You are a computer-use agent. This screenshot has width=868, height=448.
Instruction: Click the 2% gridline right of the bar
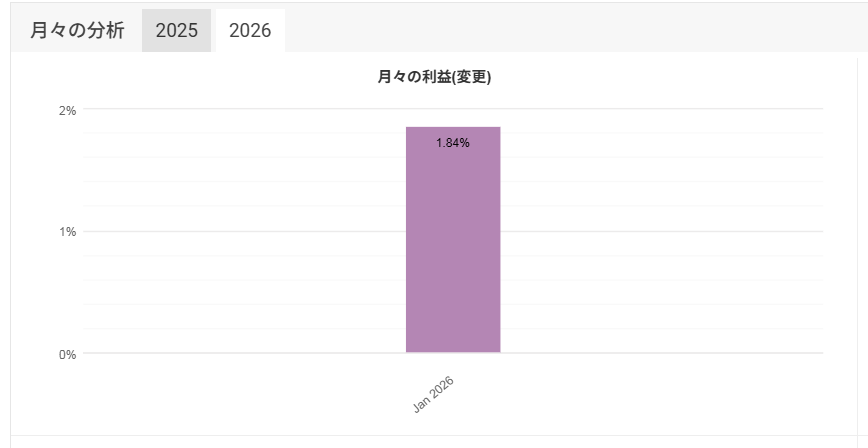click(x=660, y=109)
